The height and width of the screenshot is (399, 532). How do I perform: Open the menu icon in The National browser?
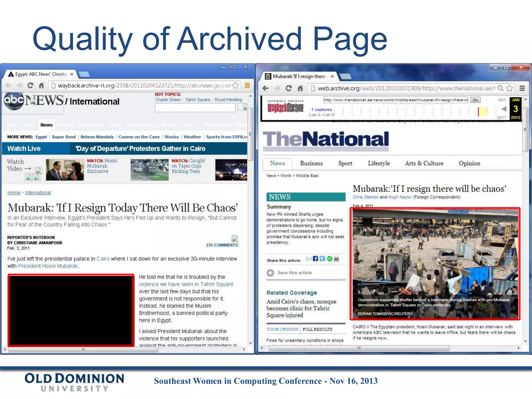(522, 88)
